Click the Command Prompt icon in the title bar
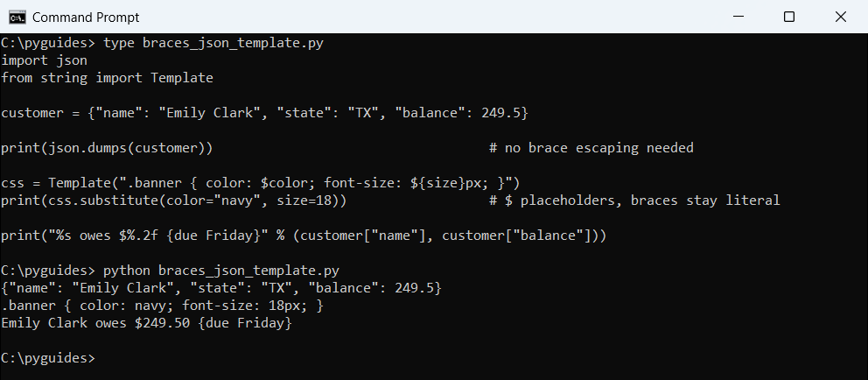 pos(17,18)
